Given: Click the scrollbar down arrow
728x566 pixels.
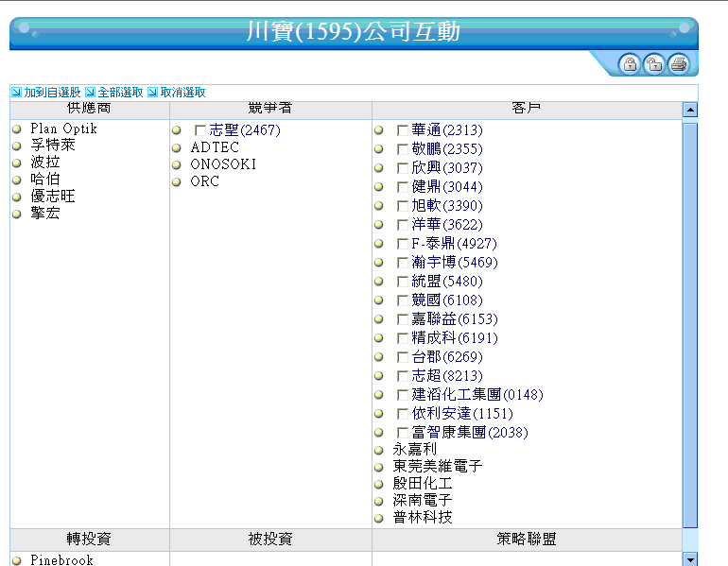Looking at the screenshot, I should click(x=690, y=559).
